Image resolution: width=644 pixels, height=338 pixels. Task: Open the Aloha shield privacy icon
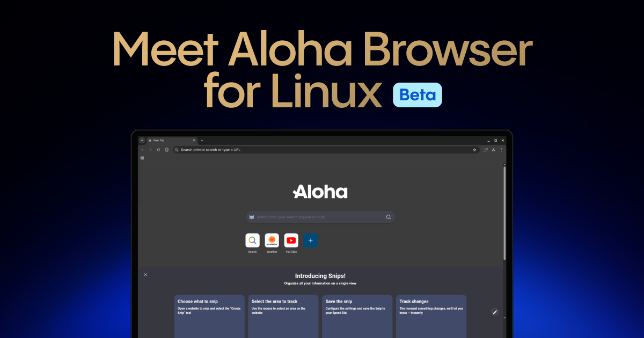click(166, 150)
